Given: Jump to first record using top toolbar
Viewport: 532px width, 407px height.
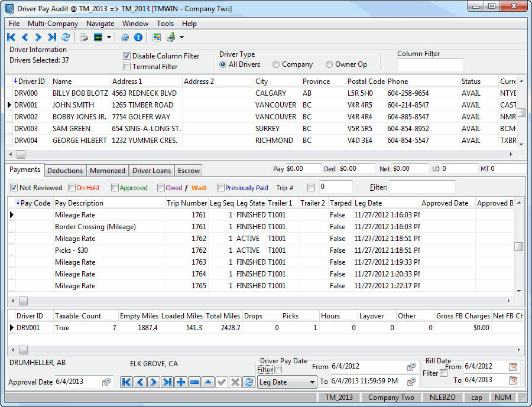Looking at the screenshot, I should click(11, 37).
